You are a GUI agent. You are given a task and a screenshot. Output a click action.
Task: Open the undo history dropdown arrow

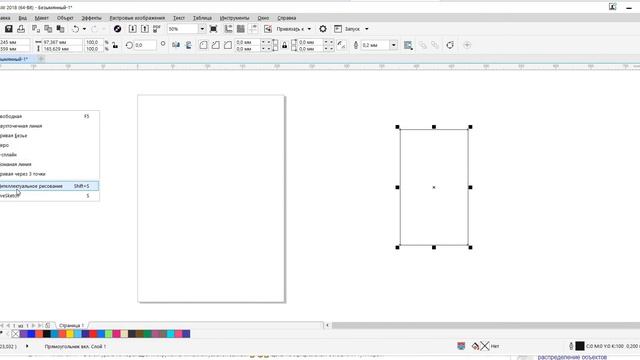click(84, 29)
